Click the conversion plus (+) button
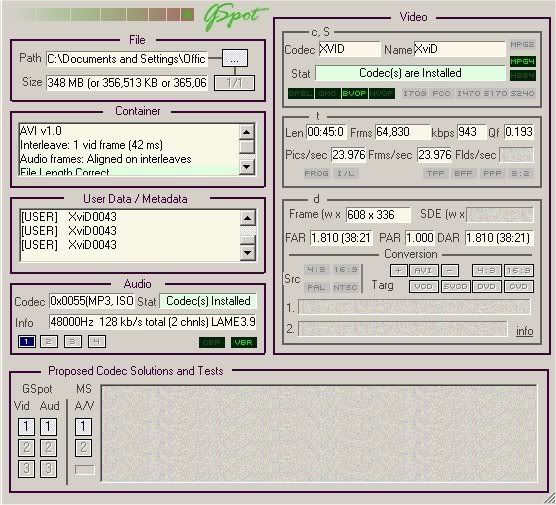Screen dimensions: 556x505 pos(399,271)
